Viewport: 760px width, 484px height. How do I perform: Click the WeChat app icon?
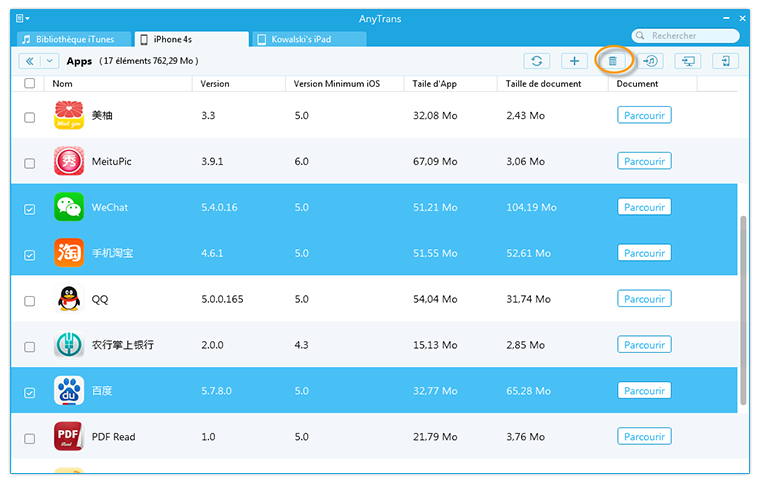69,207
